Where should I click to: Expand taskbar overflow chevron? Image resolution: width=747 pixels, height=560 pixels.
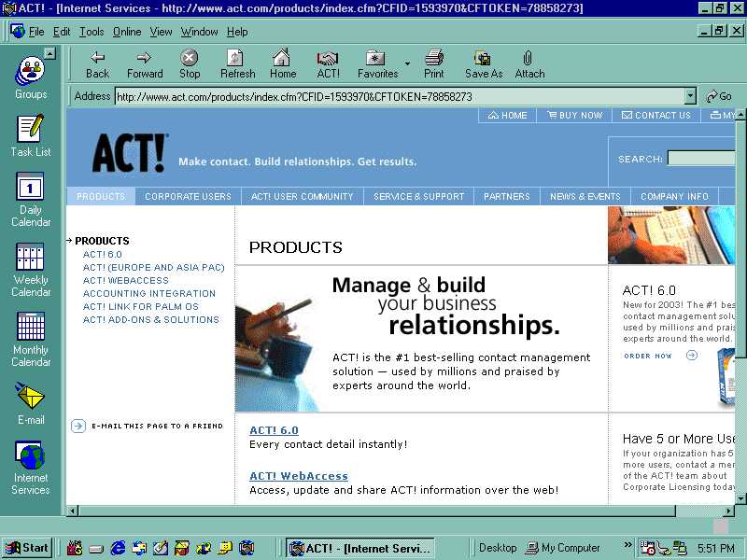(627, 545)
